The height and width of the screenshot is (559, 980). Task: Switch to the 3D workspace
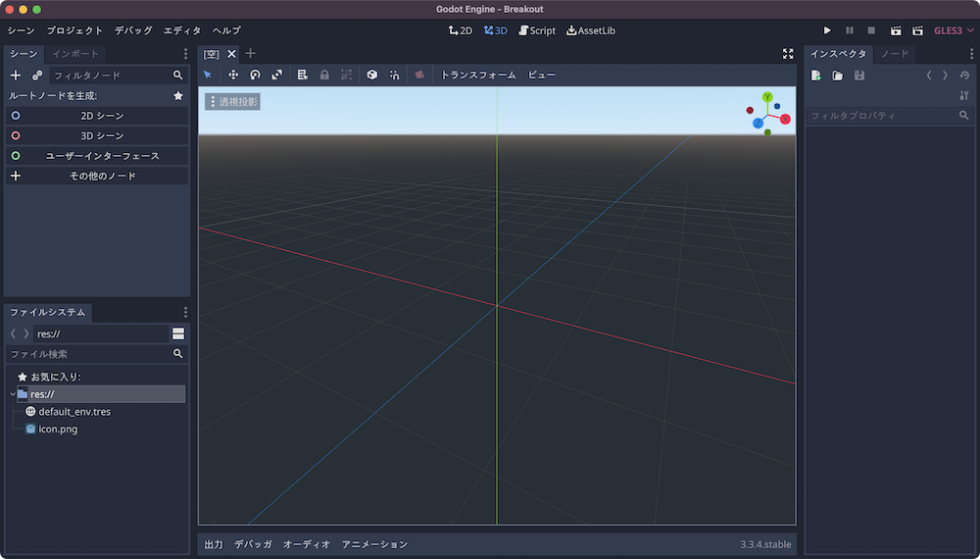[x=496, y=30]
